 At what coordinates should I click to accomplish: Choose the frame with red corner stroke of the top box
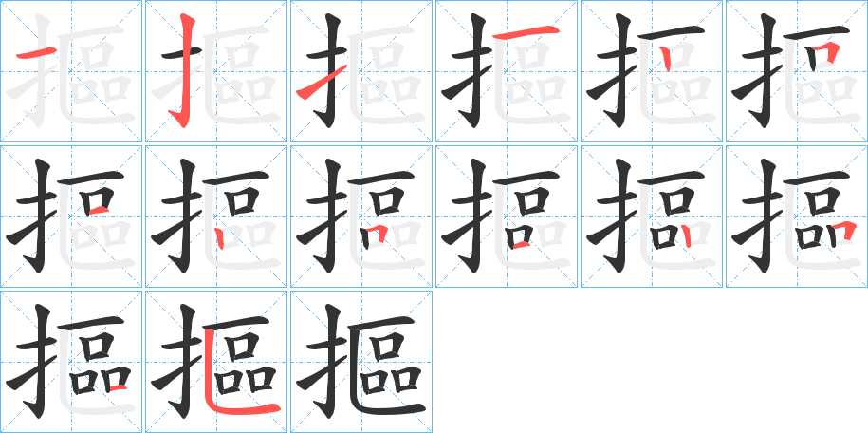(797, 71)
